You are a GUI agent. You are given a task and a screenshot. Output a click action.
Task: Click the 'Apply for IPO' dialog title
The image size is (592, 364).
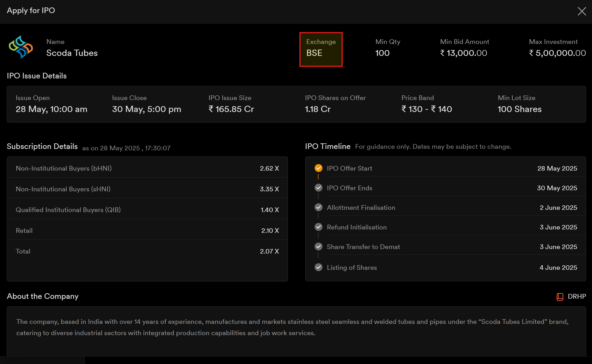[31, 11]
